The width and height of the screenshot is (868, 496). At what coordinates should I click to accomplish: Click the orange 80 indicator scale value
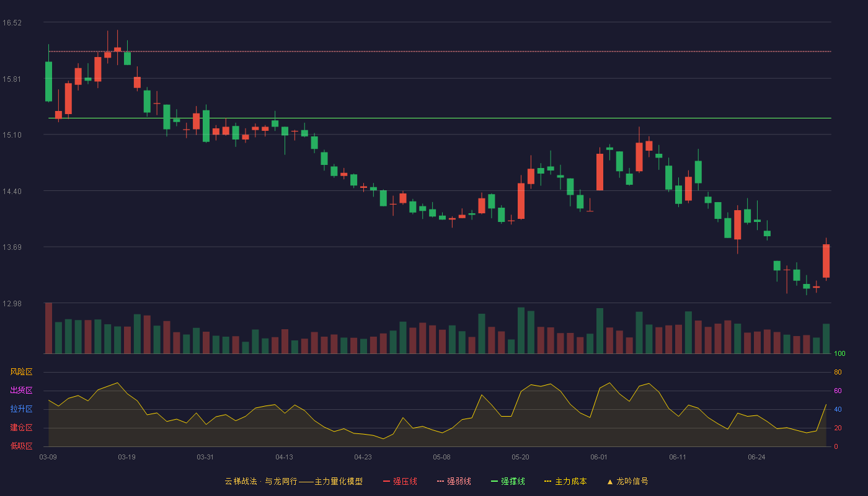[838, 373]
